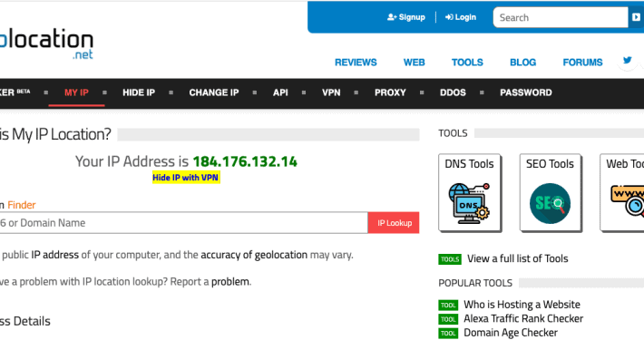Image resolution: width=644 pixels, height=340 pixels.
Task: Select the API tab
Action: click(280, 92)
